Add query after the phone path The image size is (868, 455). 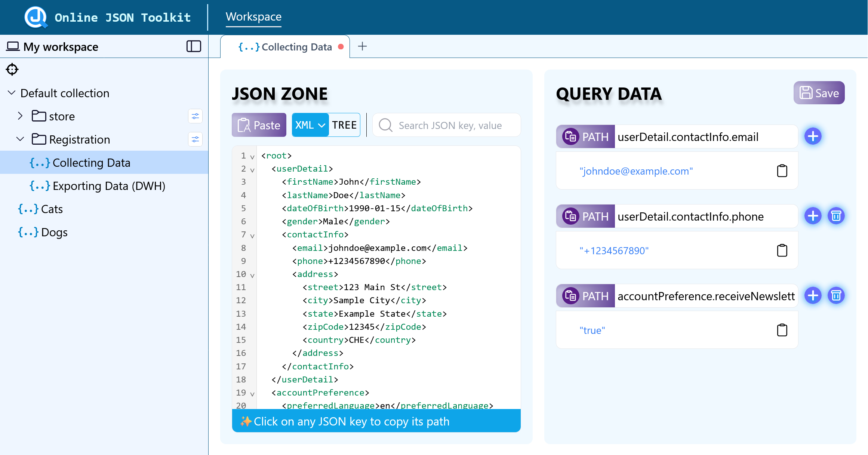(813, 216)
